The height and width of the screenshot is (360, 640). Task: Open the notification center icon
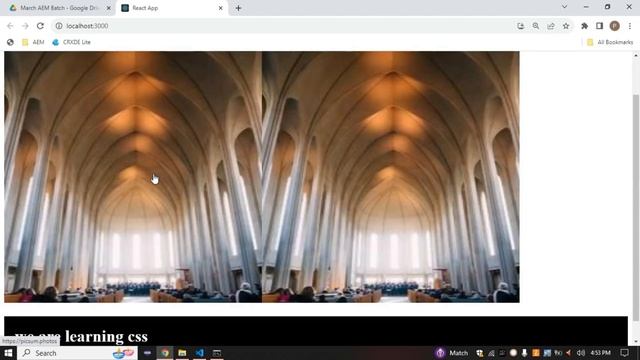(624, 353)
